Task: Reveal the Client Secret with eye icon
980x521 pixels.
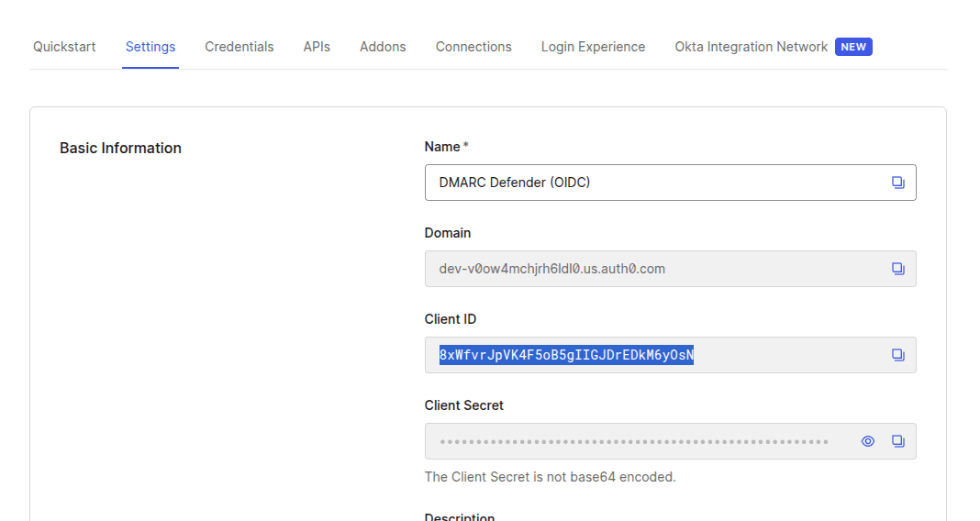Action: 867,441
